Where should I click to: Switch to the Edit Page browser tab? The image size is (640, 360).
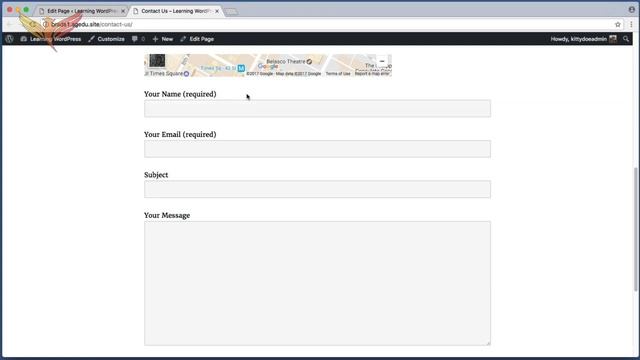pyautogui.click(x=81, y=11)
